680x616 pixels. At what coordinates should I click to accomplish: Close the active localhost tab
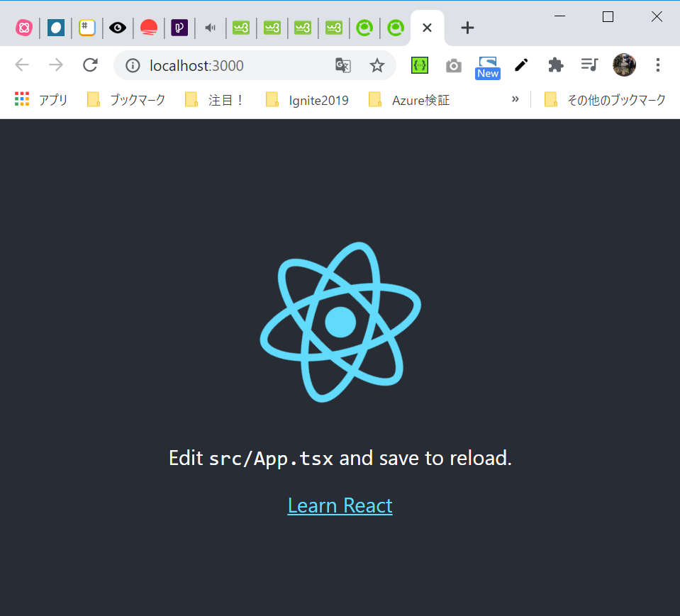pyautogui.click(x=427, y=28)
